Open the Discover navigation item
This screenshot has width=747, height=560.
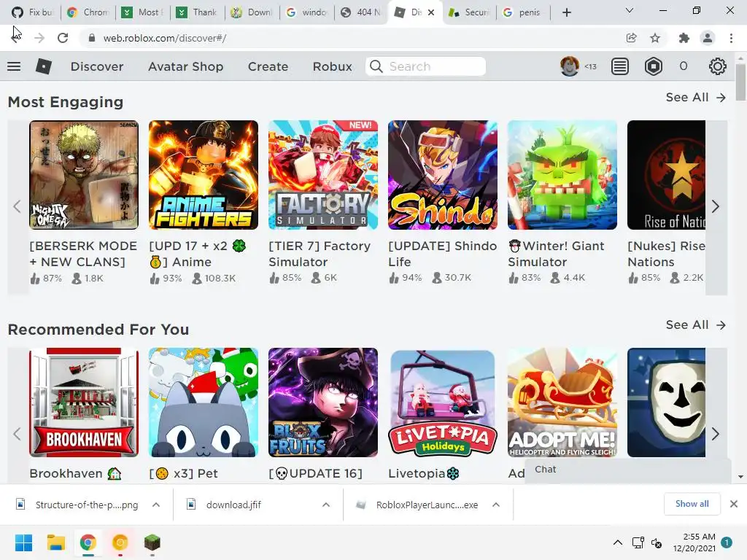[97, 66]
